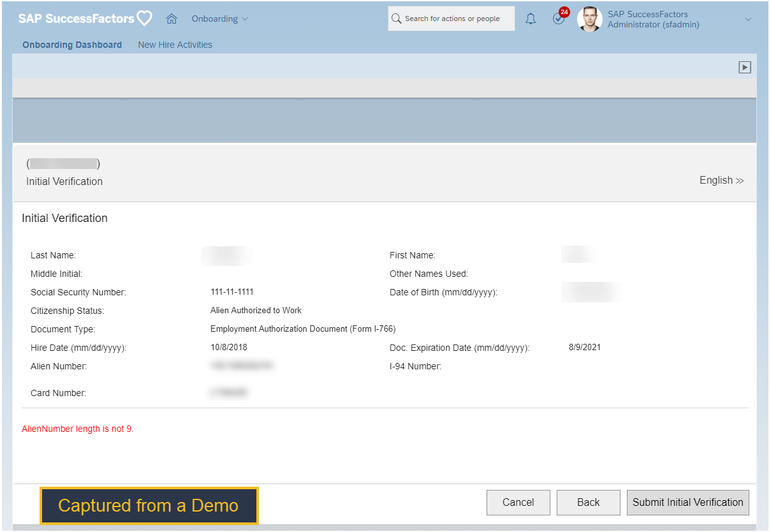Click the Doc. Expiration Date label

460,348
